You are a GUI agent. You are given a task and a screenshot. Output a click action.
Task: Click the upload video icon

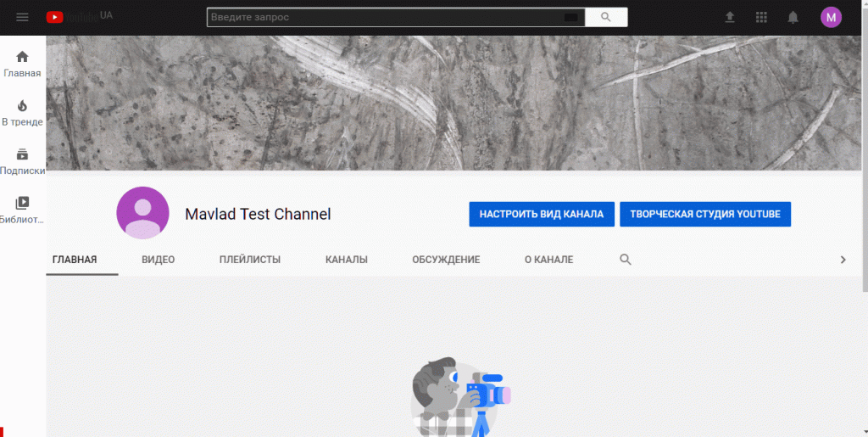(730, 17)
